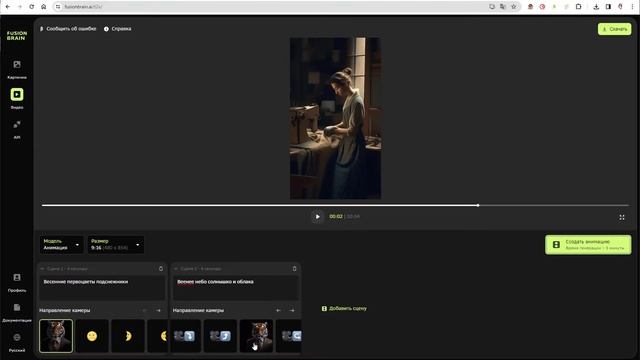The width and height of the screenshot is (640, 360).
Task: Open the Справка help link
Action: (x=118, y=29)
